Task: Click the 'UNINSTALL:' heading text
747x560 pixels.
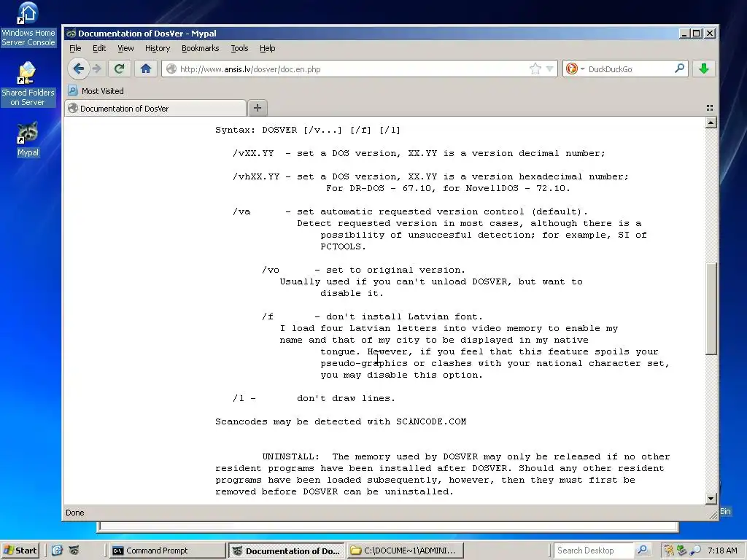Action: point(290,456)
